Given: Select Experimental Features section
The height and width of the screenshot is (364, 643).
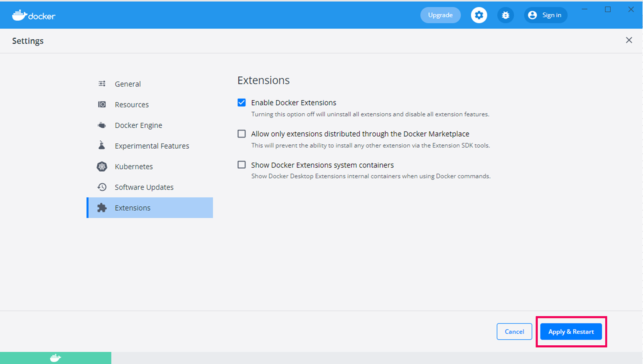Looking at the screenshot, I should tap(150, 146).
